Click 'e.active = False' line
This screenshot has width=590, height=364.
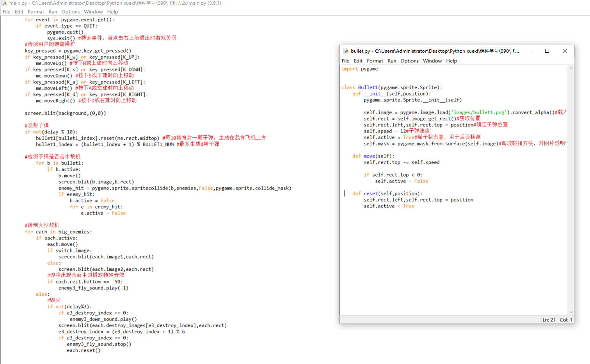coord(103,213)
